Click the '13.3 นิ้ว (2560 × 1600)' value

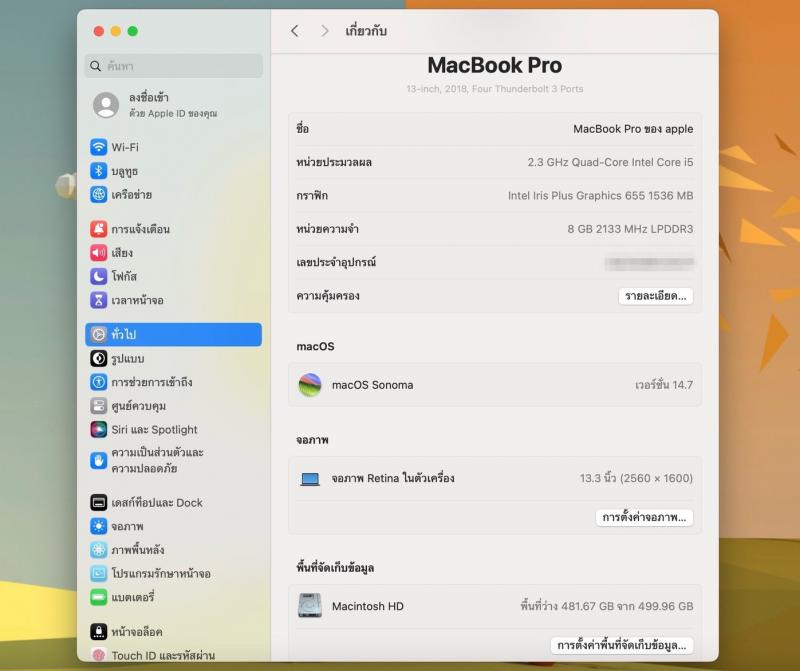pos(636,478)
